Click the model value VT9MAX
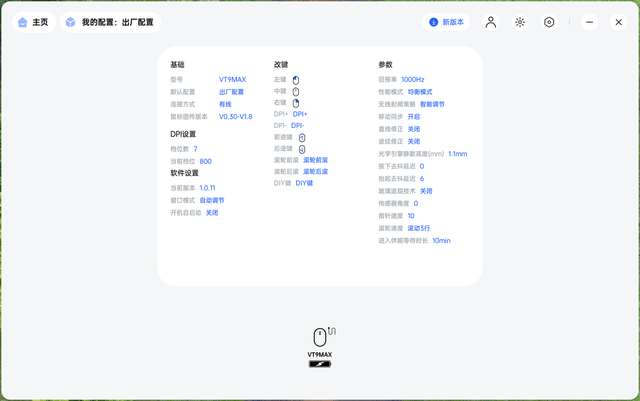The height and width of the screenshot is (401, 640). pyautogui.click(x=233, y=80)
